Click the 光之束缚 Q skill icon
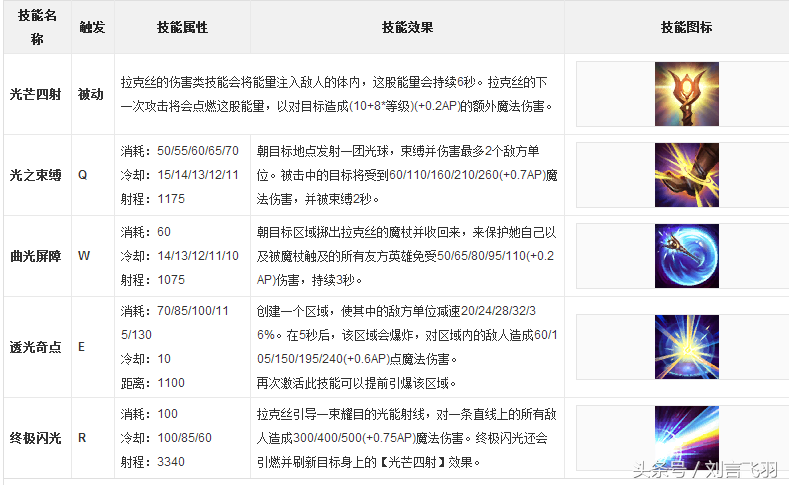This screenshot has height=485, width=789. [x=686, y=175]
